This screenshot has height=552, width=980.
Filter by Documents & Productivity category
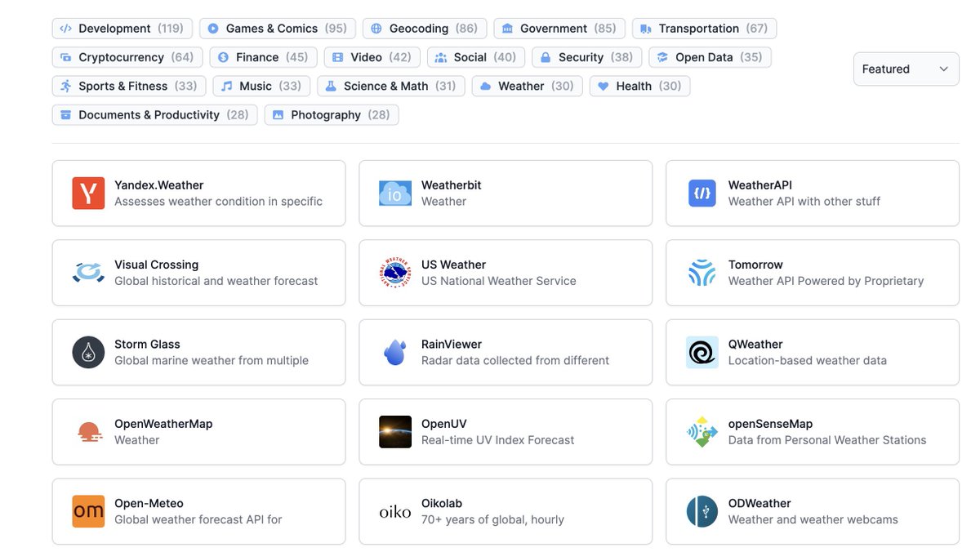point(155,115)
